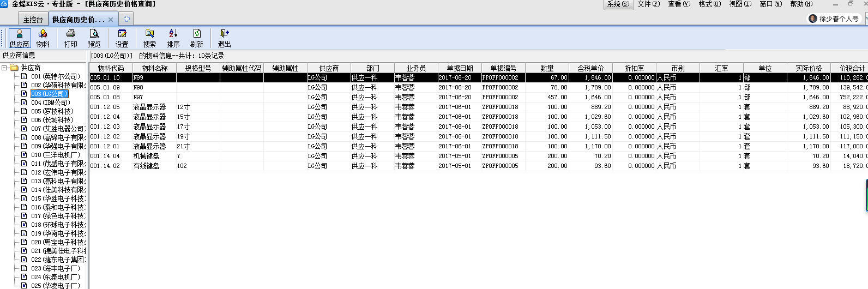The height and width of the screenshot is (289, 868).
Task: Open the 查看(V) menu
Action: 679,4
